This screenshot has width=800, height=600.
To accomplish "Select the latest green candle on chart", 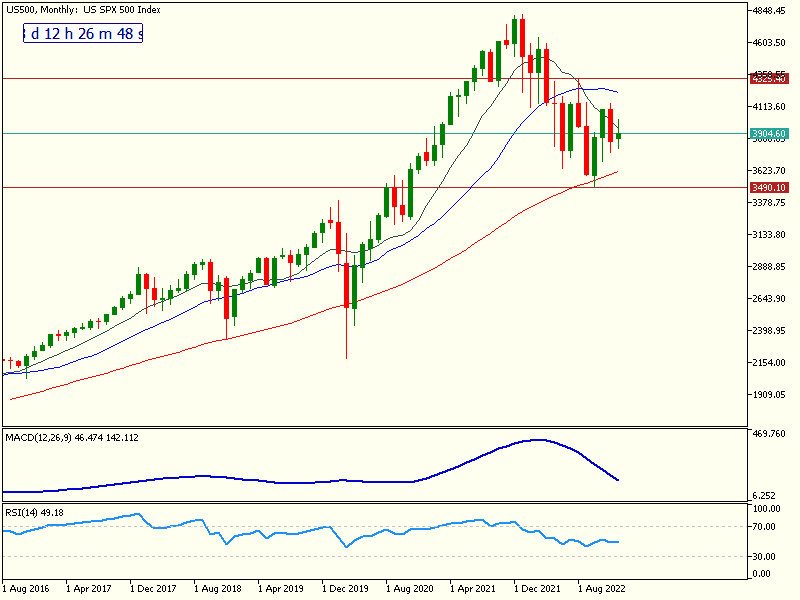I will click(618, 136).
